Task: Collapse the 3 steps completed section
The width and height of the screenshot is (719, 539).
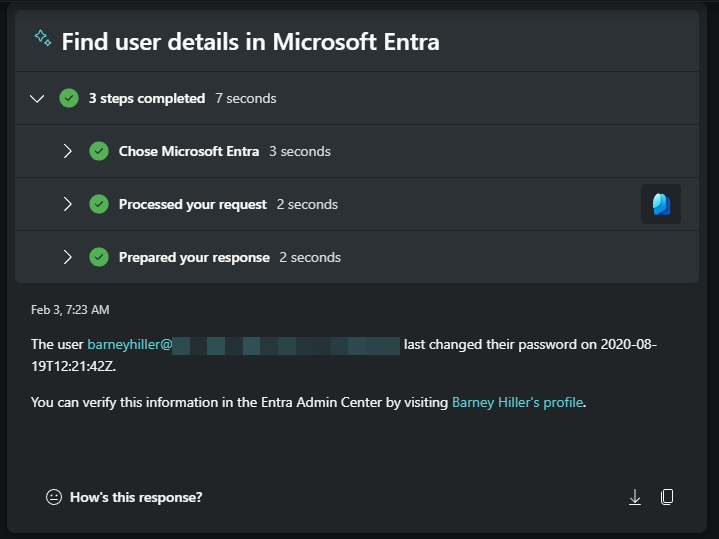Action: tap(37, 98)
